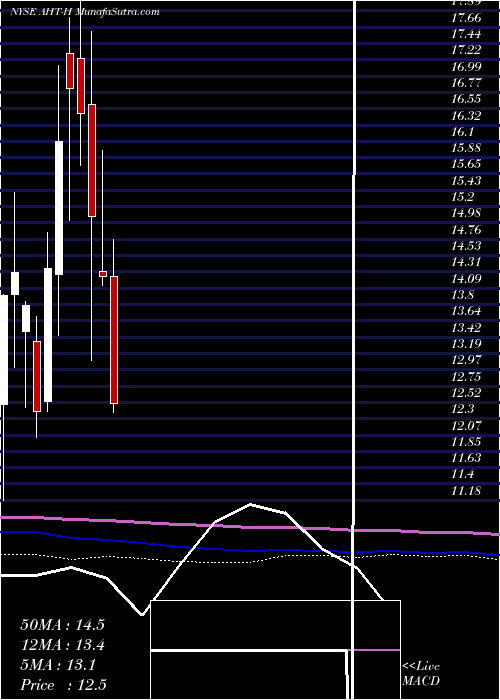This screenshot has width=500, height=700.
Task: Select the 15.65 axis value
Action: 467,164
